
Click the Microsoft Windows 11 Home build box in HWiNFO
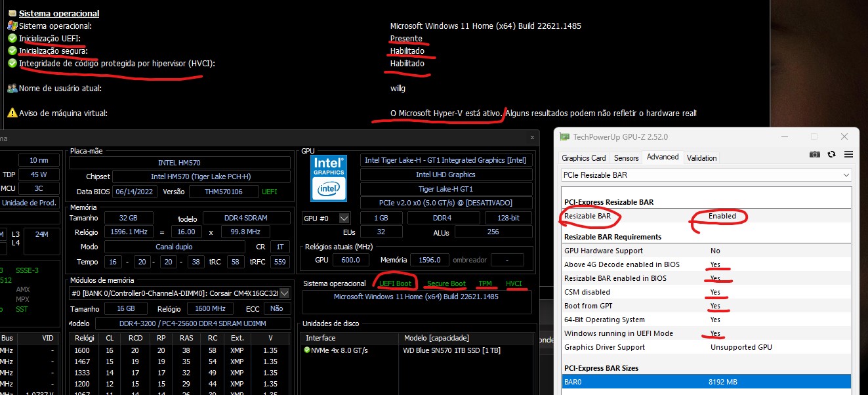pos(416,302)
